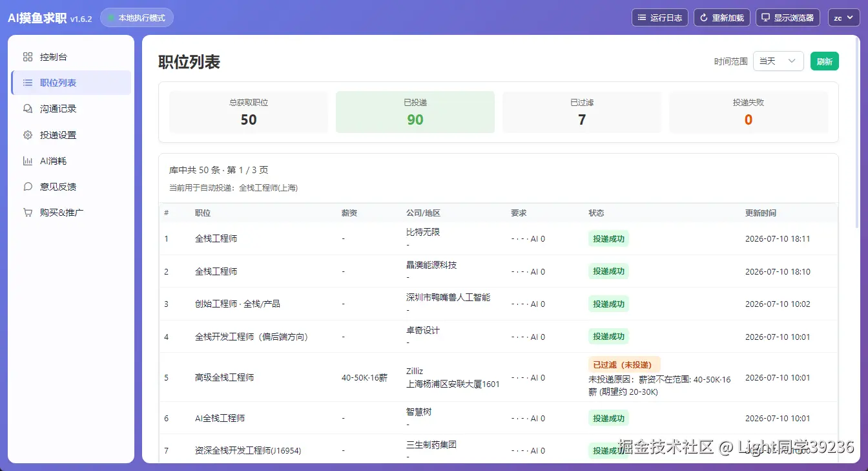Image resolution: width=868 pixels, height=471 pixels.
Task: Click the 状态 column header
Action: click(x=596, y=213)
